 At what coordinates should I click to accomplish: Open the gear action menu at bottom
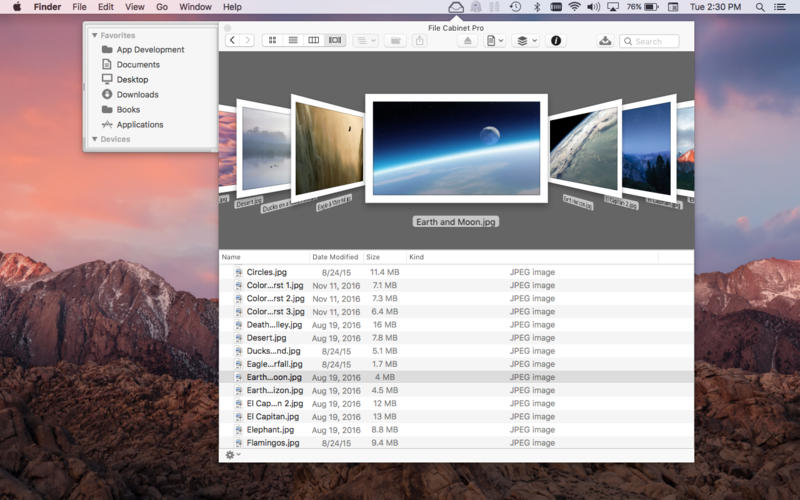point(233,455)
